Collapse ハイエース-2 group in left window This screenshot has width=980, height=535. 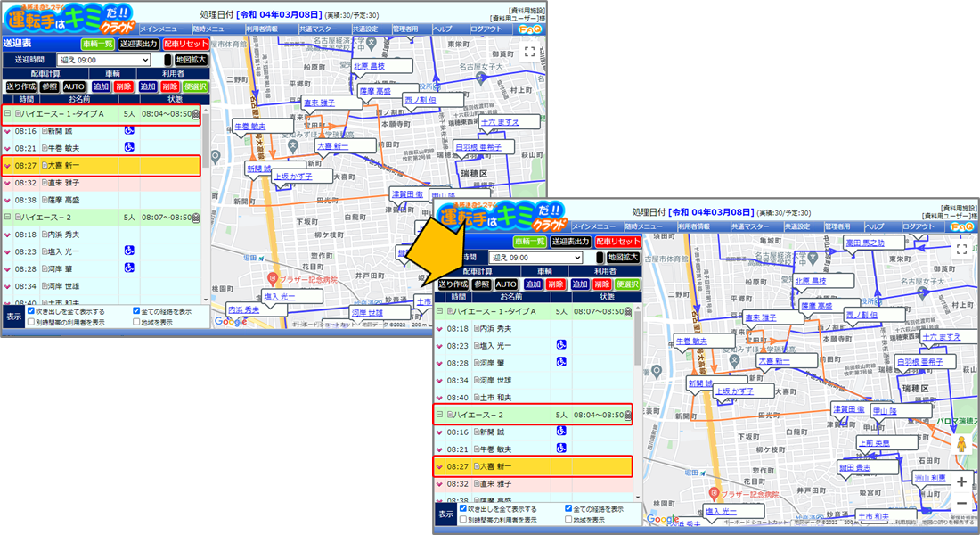[7, 218]
